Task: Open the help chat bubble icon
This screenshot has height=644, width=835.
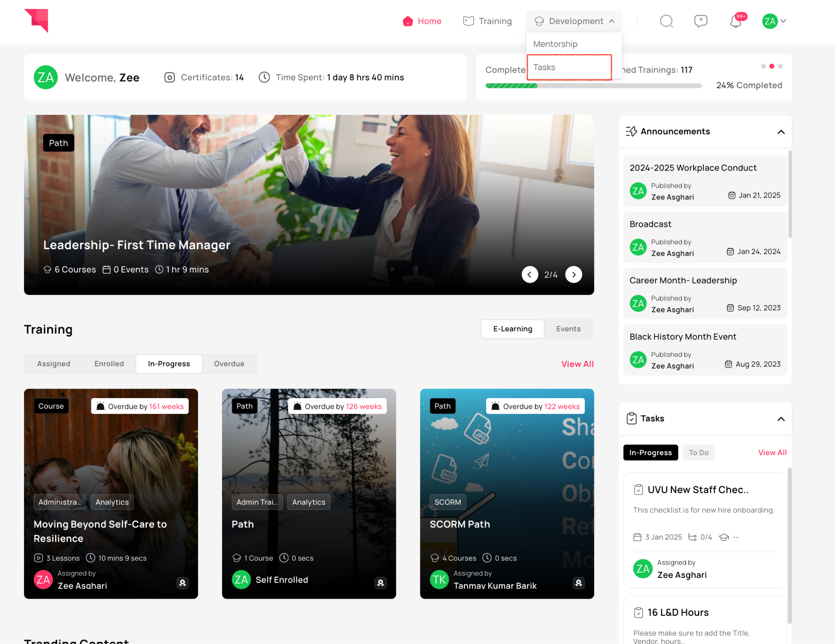Action: coord(700,21)
